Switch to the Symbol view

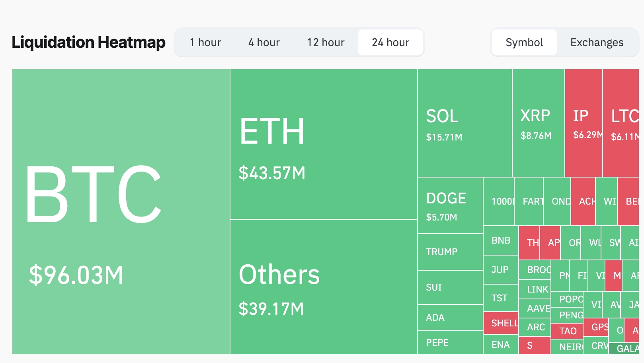pos(524,42)
